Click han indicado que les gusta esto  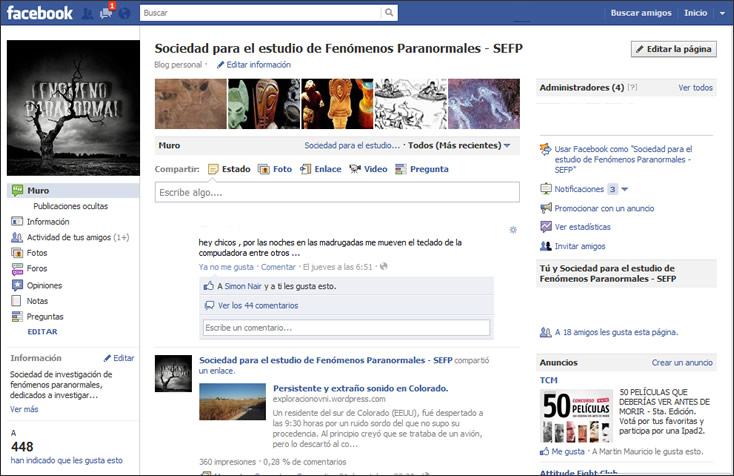[x=66, y=461]
